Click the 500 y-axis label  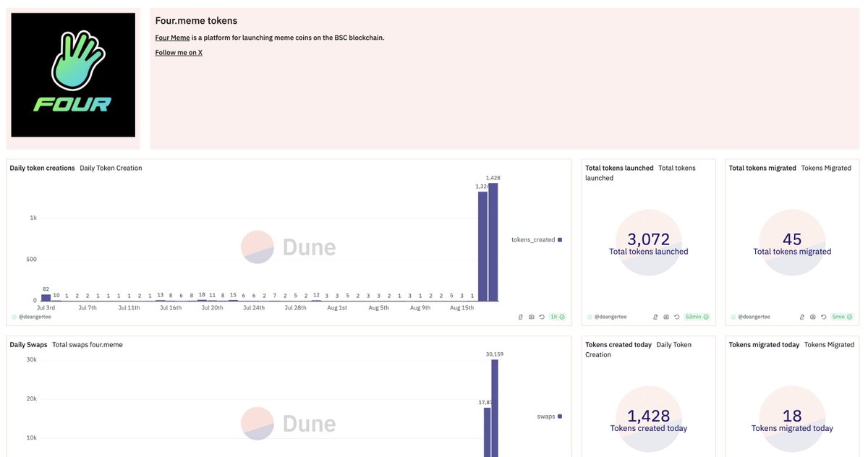31,259
